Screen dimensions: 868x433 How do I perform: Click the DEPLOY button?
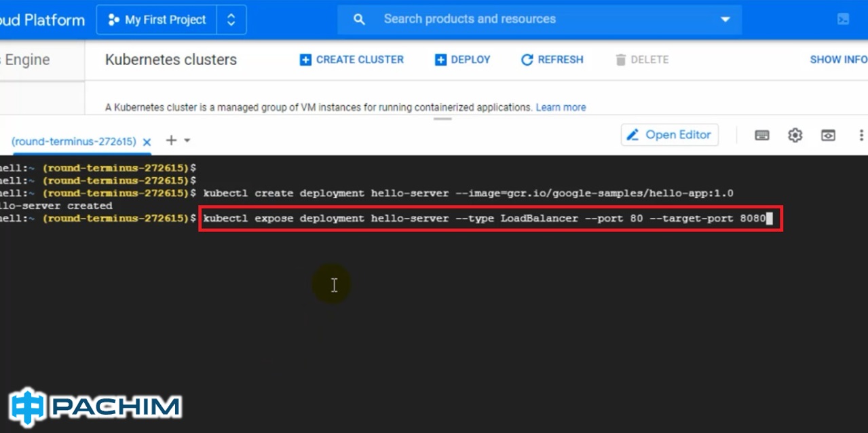[463, 60]
